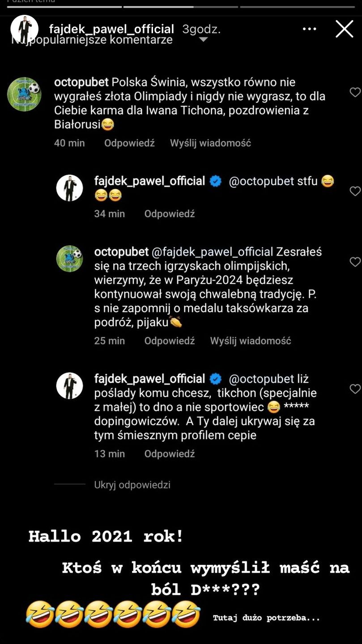Heart octopubet's reply about Paryżu-2024
This screenshot has height=644, width=362.
click(355, 262)
